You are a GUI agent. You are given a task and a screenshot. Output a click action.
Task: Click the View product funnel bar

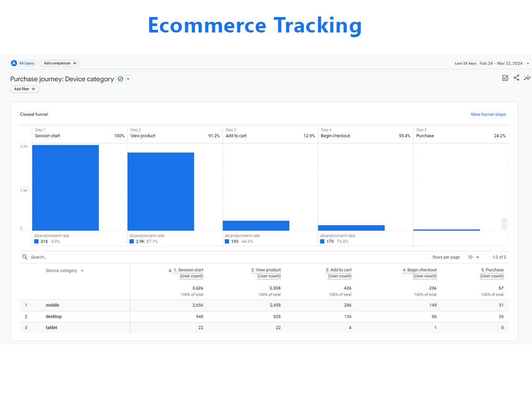[x=161, y=192]
